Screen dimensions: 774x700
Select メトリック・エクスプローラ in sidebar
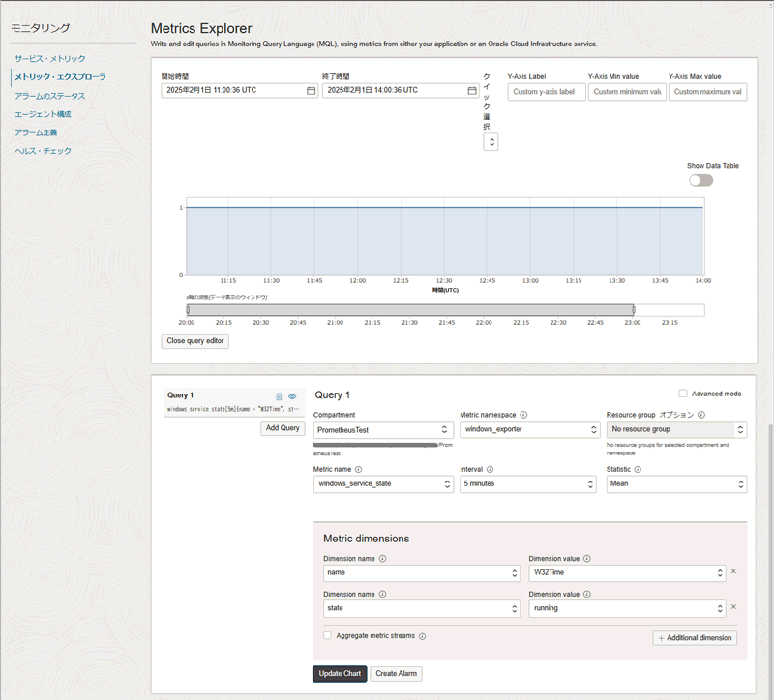[x=60, y=77]
